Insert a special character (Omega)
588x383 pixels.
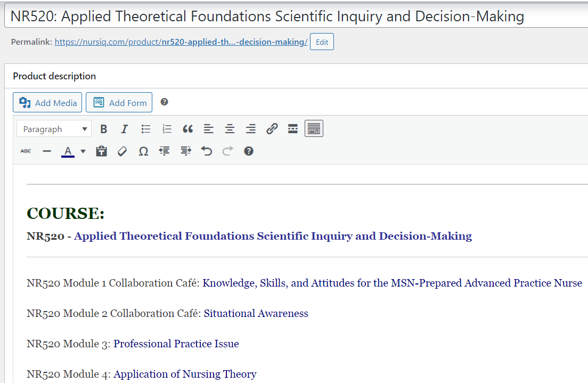(143, 151)
